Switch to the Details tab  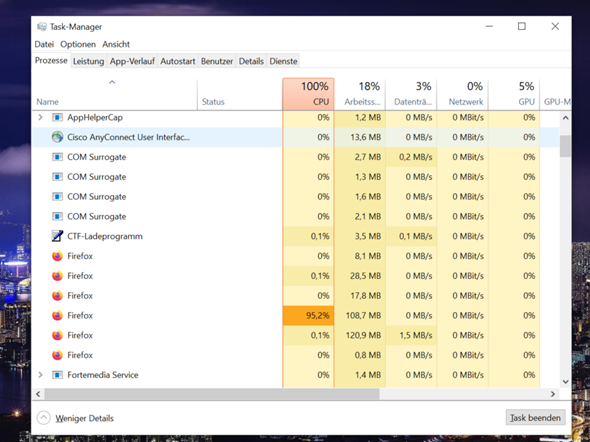tap(251, 61)
